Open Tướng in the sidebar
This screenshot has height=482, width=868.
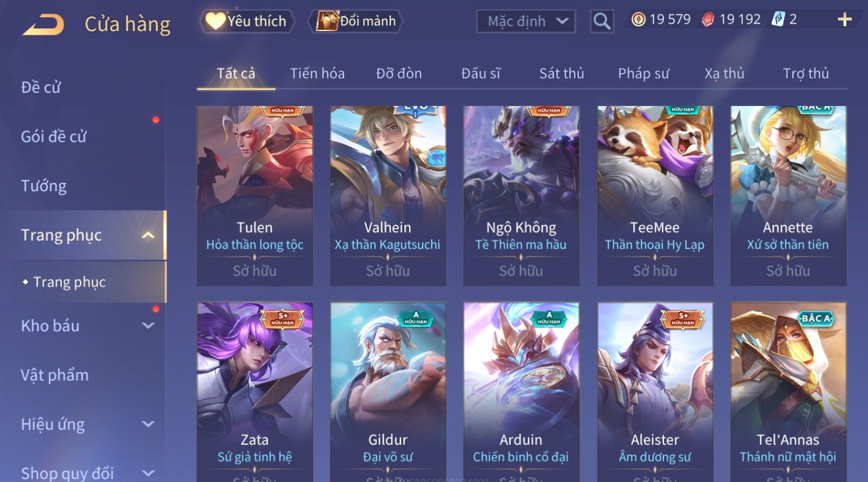44,186
